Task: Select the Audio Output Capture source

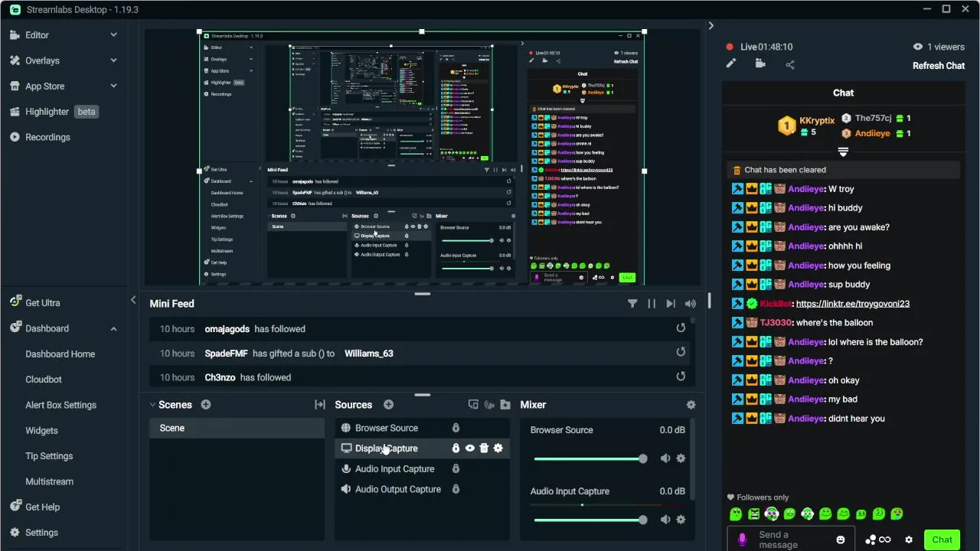Action: click(x=422, y=489)
